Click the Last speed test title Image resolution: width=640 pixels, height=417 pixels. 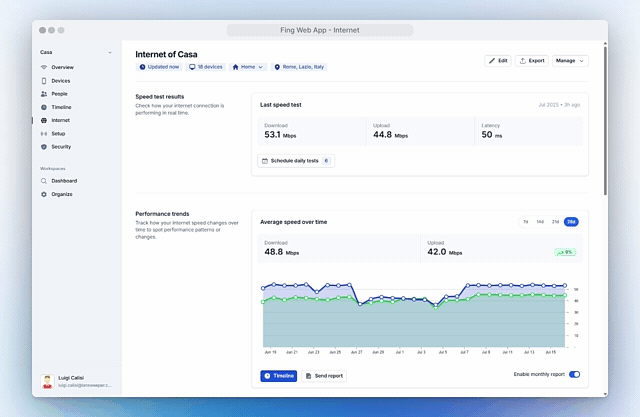(x=280, y=105)
